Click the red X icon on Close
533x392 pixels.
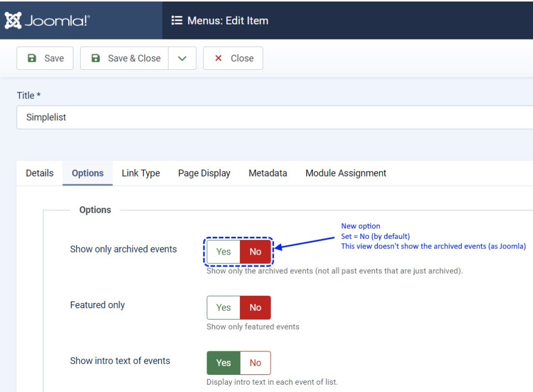click(x=219, y=58)
